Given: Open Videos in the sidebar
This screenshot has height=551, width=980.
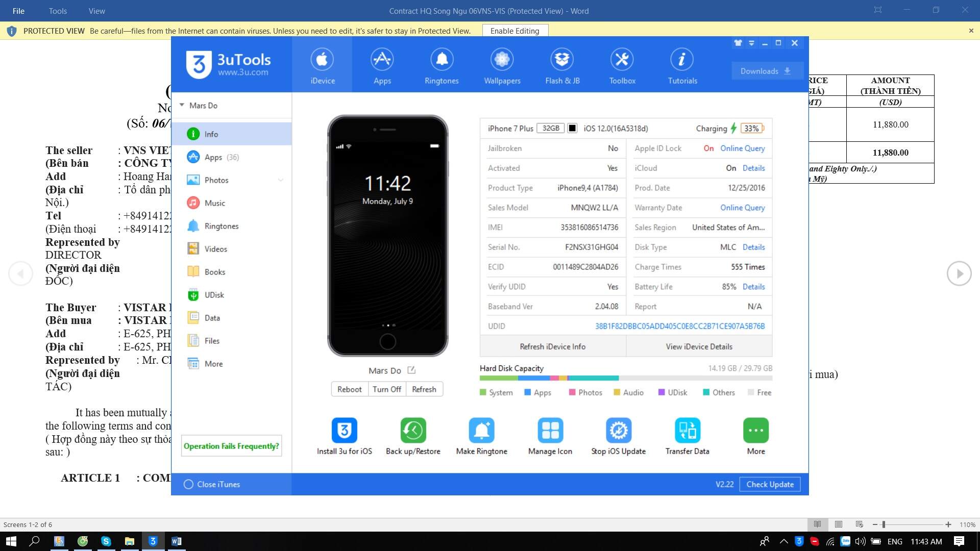Looking at the screenshot, I should (x=232, y=249).
